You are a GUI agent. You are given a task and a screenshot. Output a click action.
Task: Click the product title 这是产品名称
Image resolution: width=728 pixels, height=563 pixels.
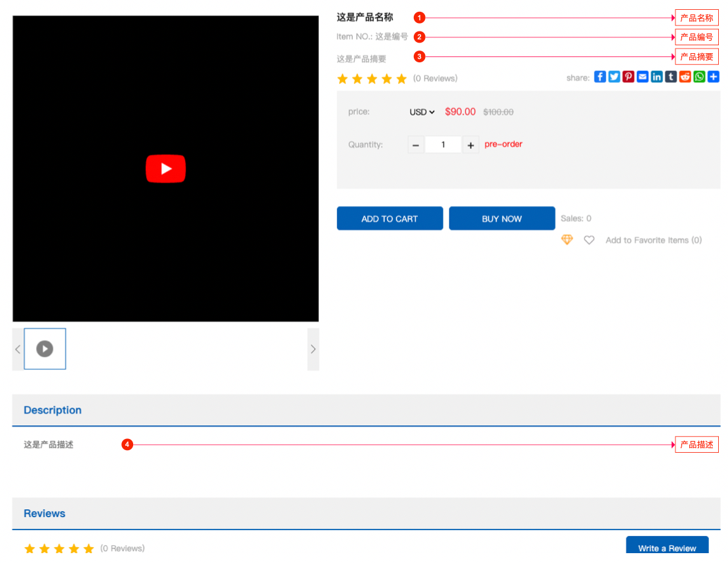365,18
